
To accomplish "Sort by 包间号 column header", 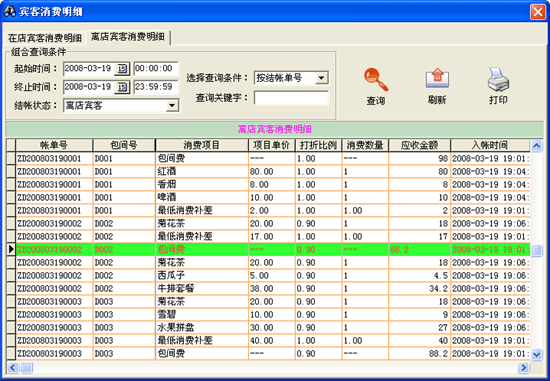I will click(124, 145).
